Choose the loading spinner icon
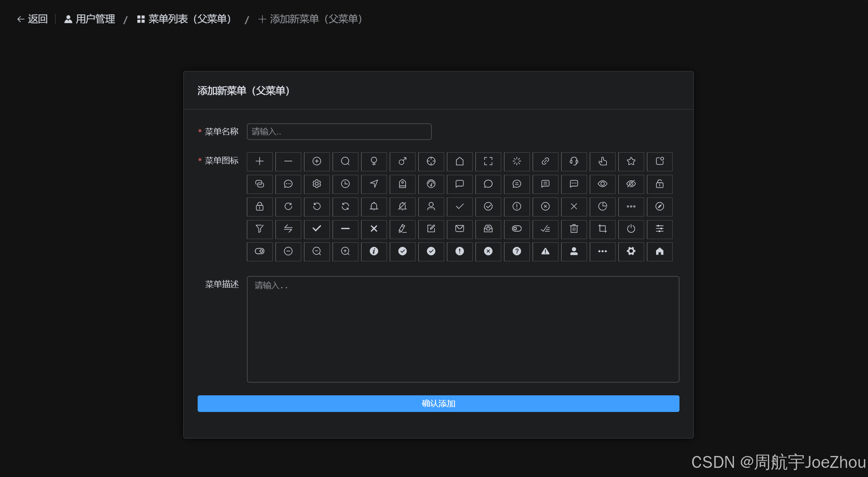The image size is (868, 477). click(517, 161)
